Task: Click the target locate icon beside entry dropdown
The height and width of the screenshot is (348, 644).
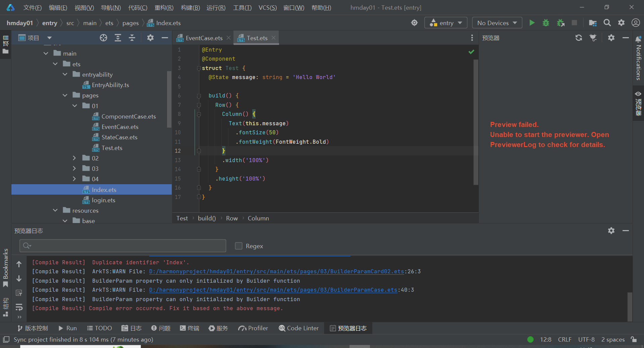Action: (x=415, y=23)
